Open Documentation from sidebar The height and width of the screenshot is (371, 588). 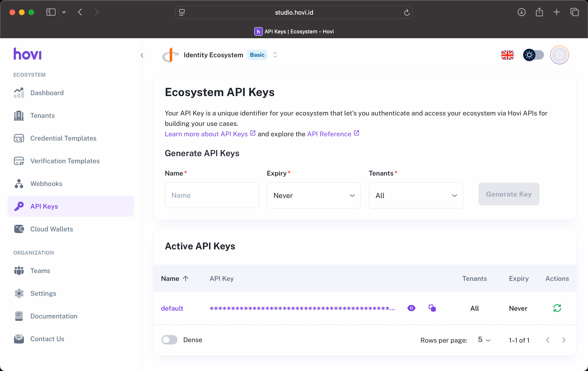pyautogui.click(x=71, y=316)
